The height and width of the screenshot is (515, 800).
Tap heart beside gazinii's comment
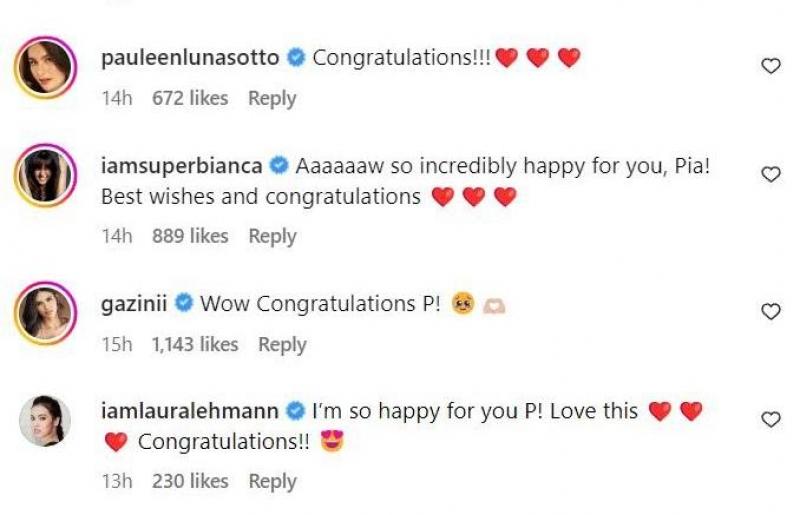pos(770,312)
